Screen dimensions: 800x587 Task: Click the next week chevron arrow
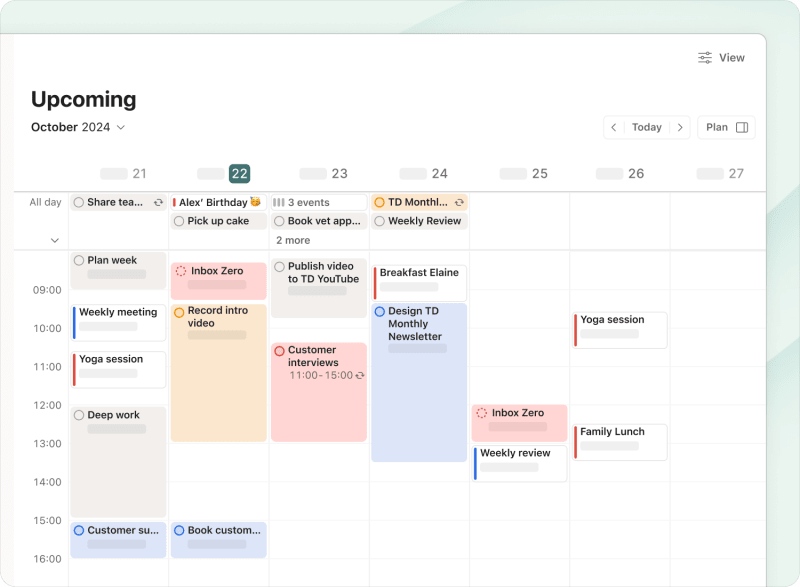[x=680, y=127]
